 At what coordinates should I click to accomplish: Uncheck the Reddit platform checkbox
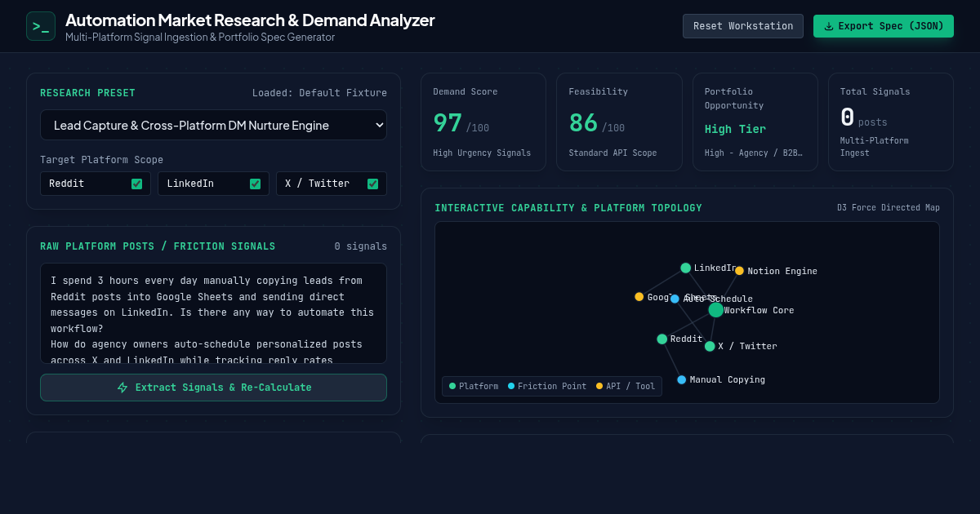click(136, 184)
